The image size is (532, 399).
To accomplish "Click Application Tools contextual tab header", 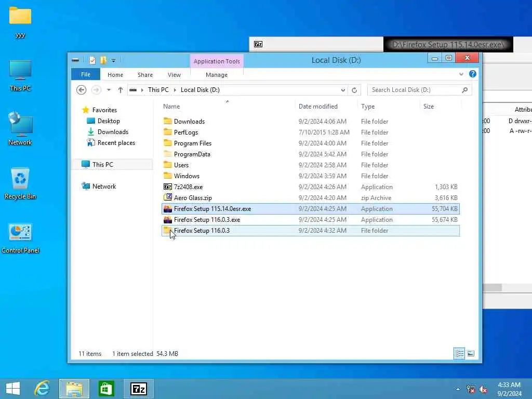I will 217,61.
